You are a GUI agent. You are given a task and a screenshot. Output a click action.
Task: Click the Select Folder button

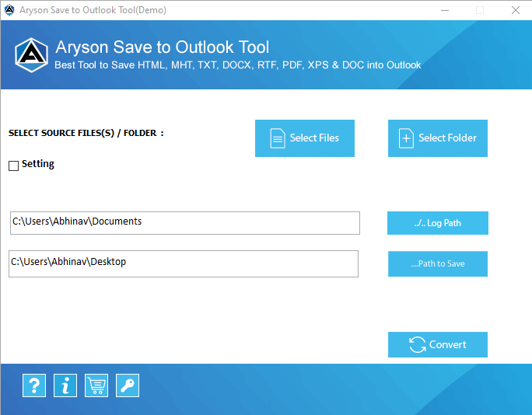438,138
